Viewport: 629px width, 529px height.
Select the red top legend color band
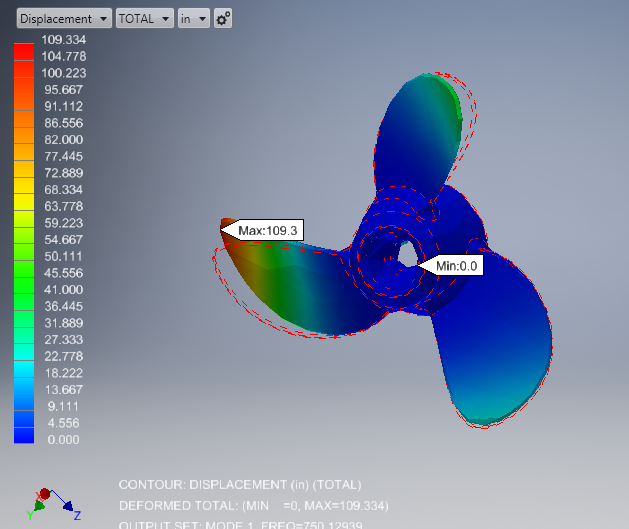point(24,52)
